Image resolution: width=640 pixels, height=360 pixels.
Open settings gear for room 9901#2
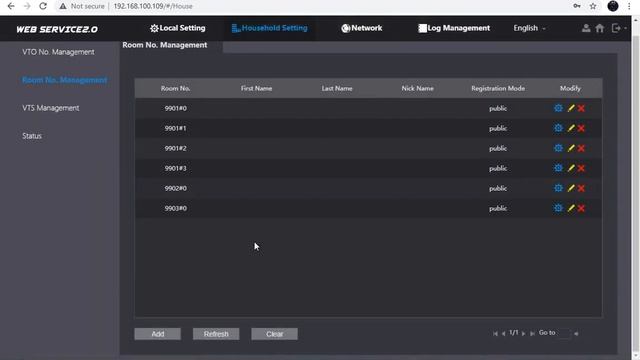(x=558, y=148)
